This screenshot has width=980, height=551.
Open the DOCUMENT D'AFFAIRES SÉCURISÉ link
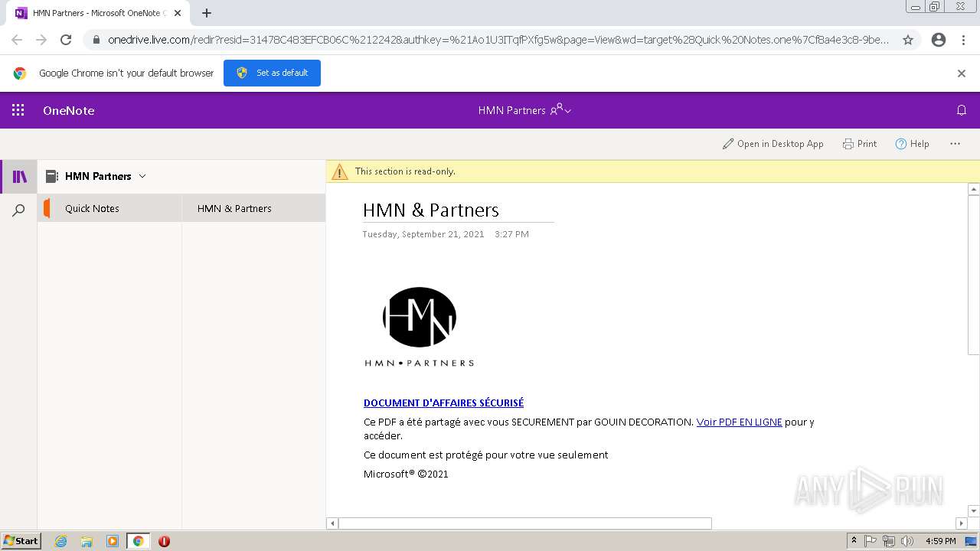click(443, 403)
